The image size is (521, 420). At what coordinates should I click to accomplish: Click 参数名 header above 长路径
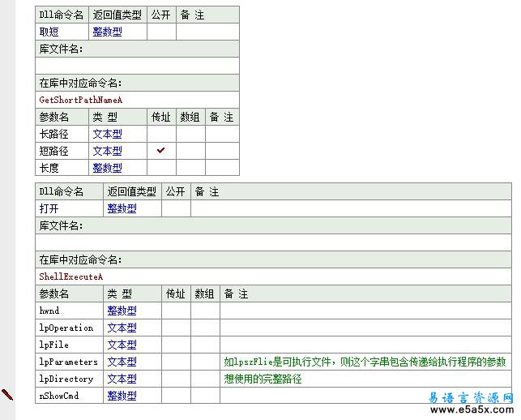53,117
